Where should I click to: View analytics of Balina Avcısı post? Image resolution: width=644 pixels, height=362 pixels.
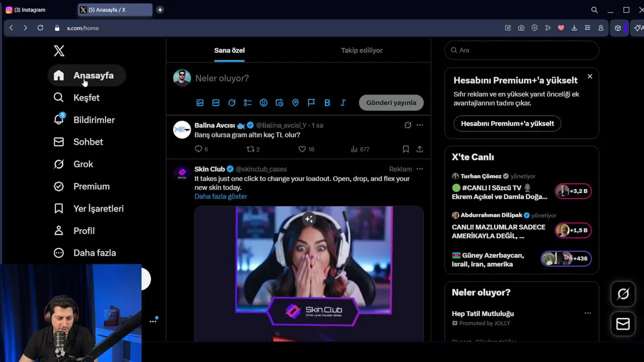click(360, 149)
